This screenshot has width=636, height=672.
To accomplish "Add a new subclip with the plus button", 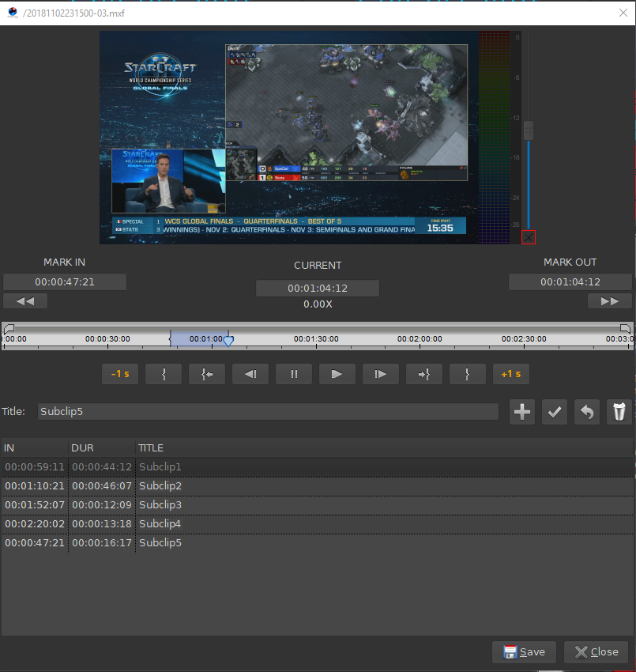I will point(522,412).
